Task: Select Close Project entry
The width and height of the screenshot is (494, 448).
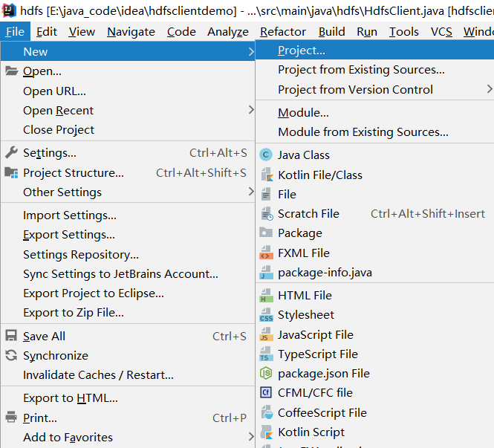Action: click(x=128, y=129)
